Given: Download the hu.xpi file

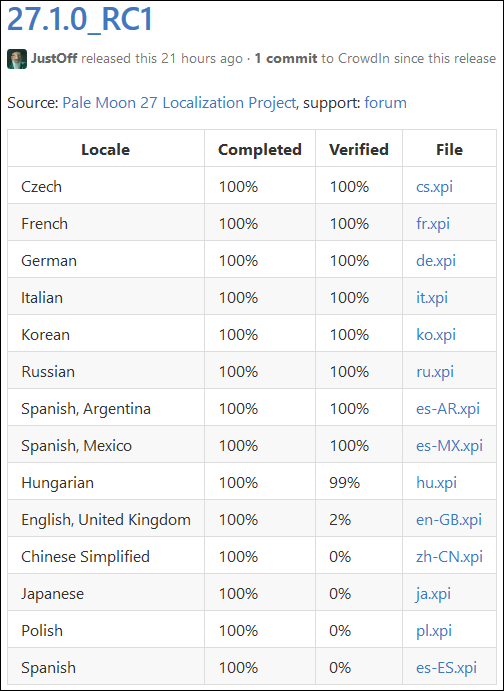Looking at the screenshot, I should pyautogui.click(x=436, y=483).
